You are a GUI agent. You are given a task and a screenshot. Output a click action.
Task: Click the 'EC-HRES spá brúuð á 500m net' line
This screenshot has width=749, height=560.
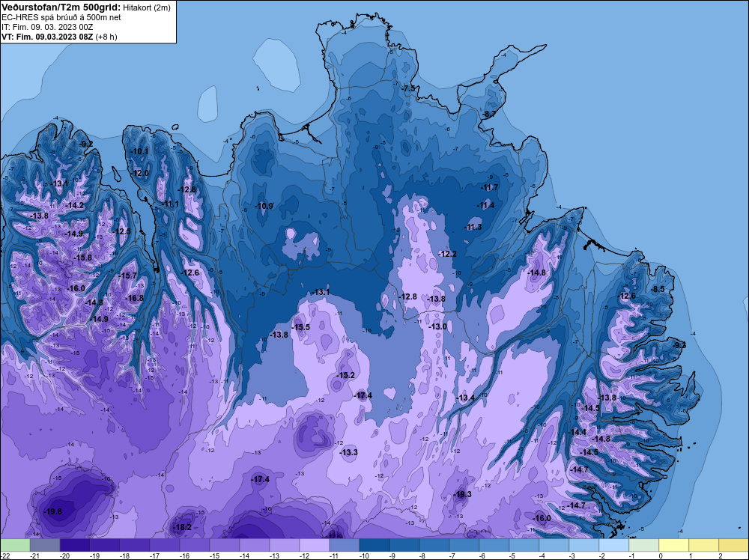tap(61, 17)
